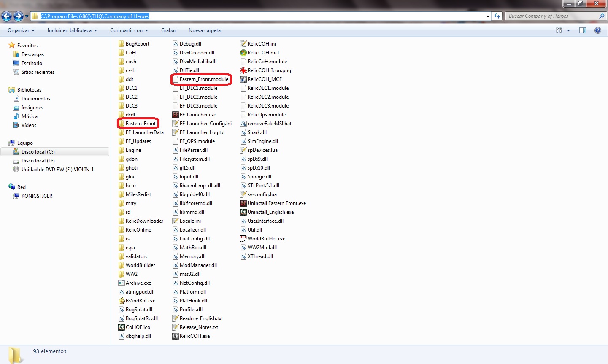Select the Readme_English.txt file name
The height and width of the screenshot is (364, 608).
201,318
